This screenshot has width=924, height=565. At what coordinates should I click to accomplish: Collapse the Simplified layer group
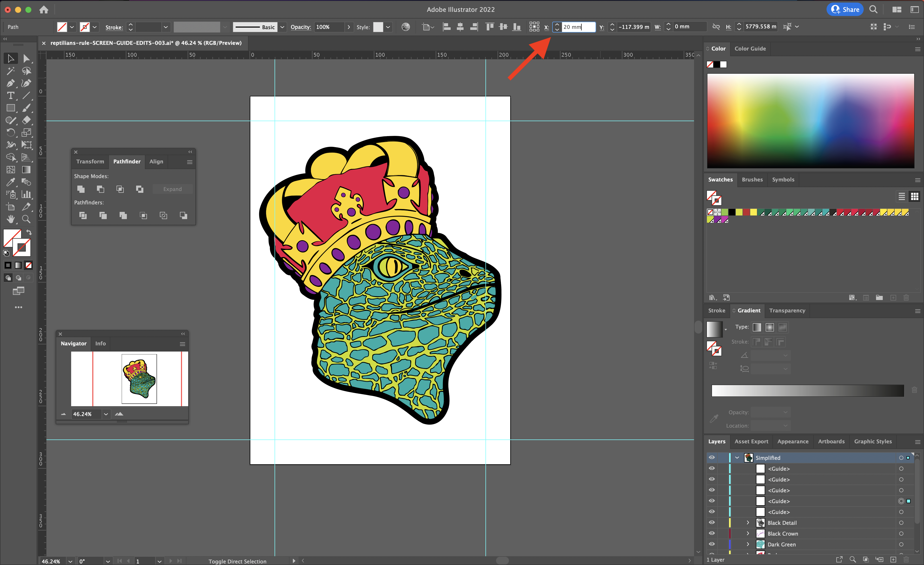click(x=737, y=458)
